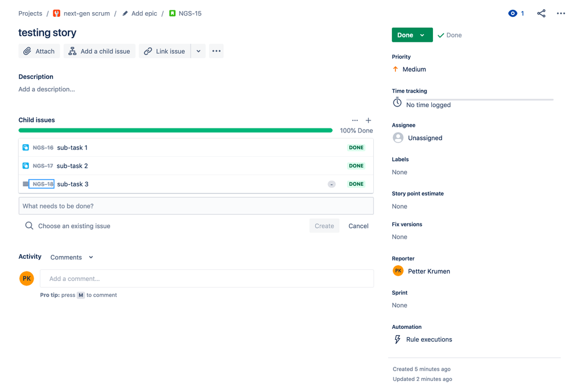Image resolution: width=579 pixels, height=392 pixels.
Task: Click the orange Medium priority arrow icon
Action: click(x=395, y=69)
